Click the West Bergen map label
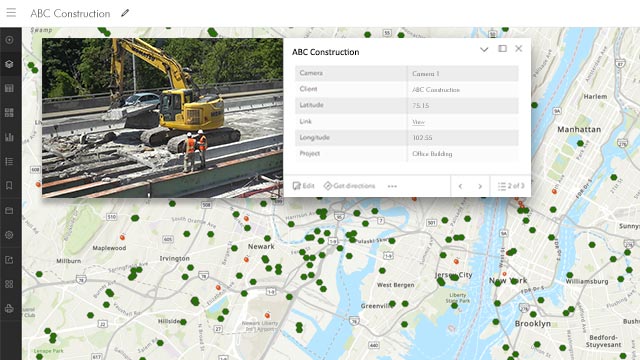 (x=396, y=285)
